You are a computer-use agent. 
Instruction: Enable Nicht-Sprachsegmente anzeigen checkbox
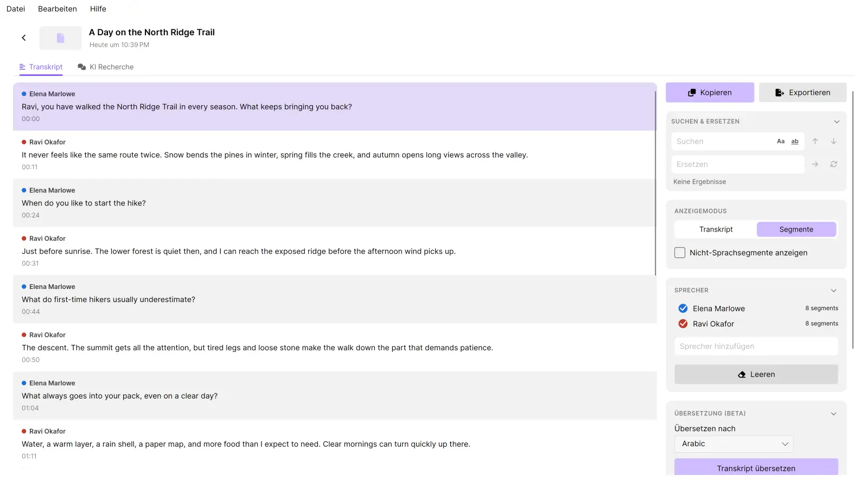tap(680, 253)
